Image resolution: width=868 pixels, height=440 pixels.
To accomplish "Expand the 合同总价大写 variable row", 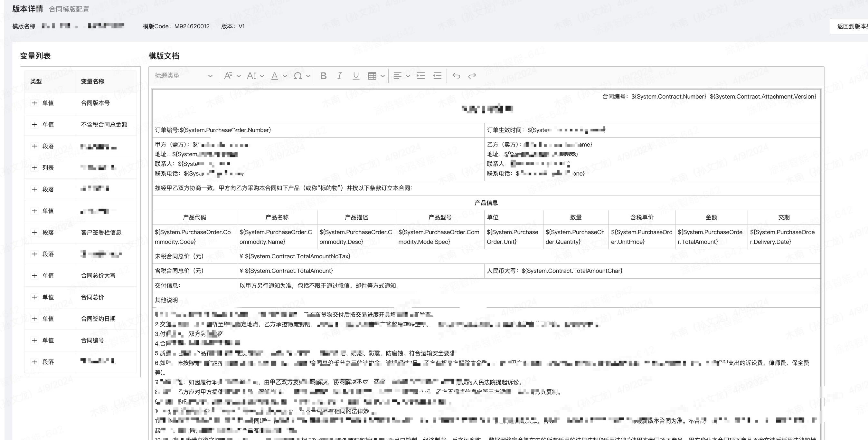I will point(34,275).
